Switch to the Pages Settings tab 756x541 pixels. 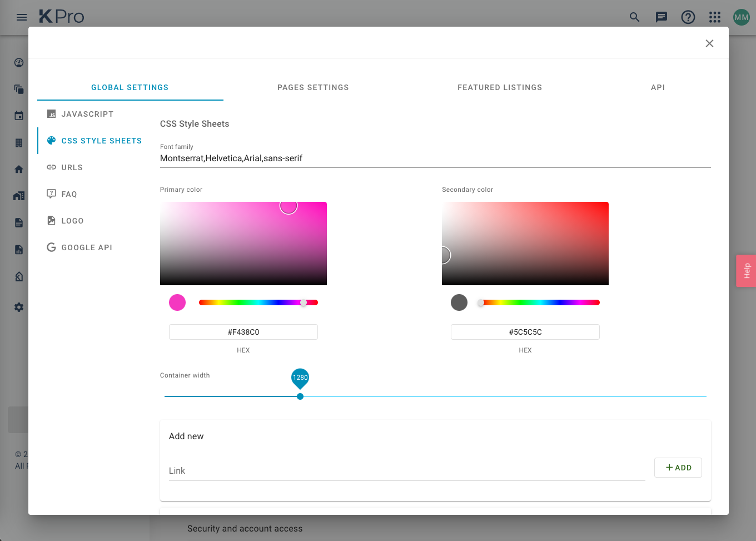(x=313, y=87)
